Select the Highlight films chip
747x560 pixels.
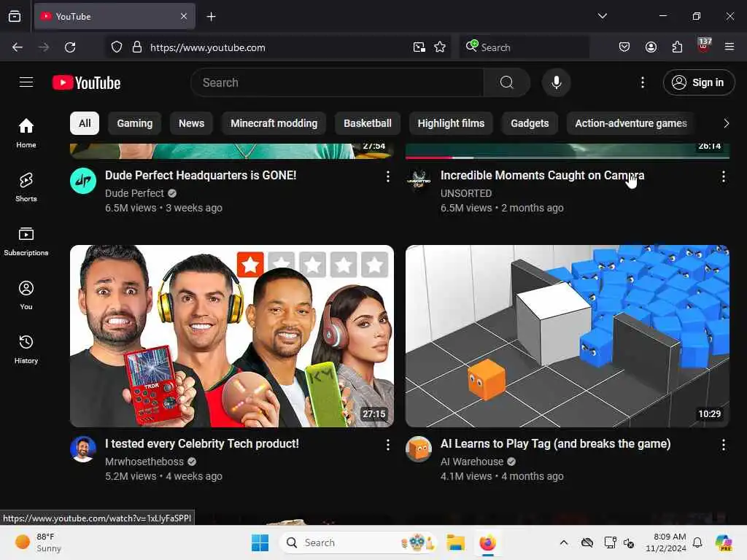click(451, 123)
